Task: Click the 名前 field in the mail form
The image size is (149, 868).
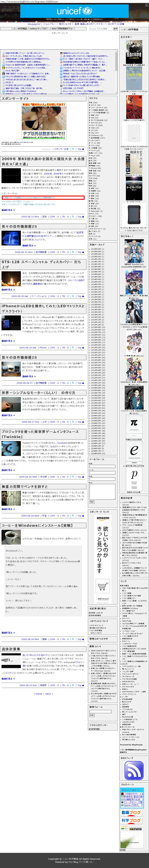Action: [102, 466]
